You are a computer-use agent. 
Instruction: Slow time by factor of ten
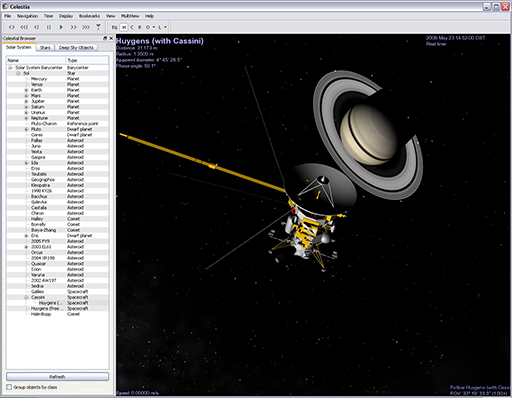[x=24, y=27]
